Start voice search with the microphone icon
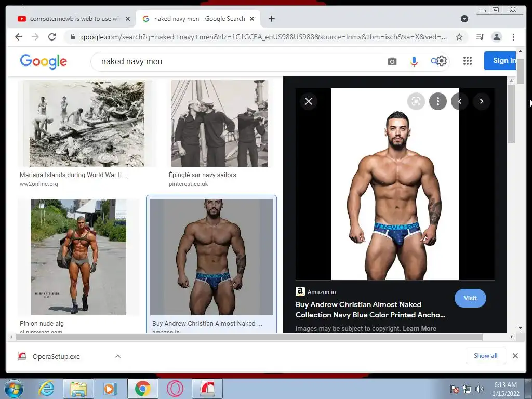The width and height of the screenshot is (532, 399). coord(414,61)
